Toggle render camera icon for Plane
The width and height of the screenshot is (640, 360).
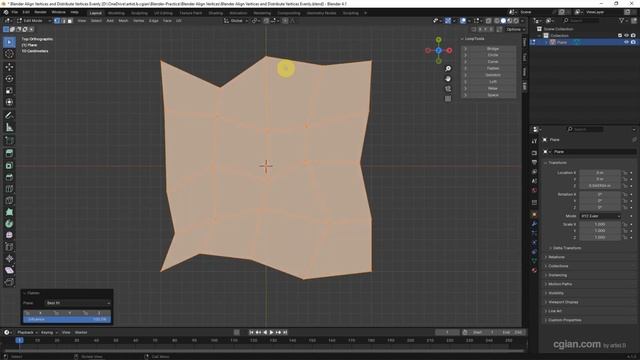[633, 42]
